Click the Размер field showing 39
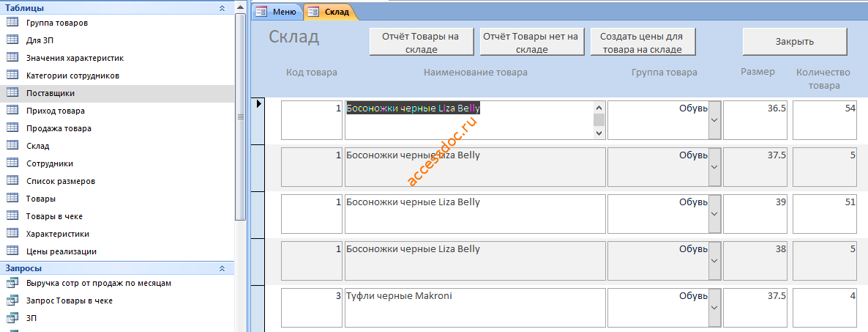The image size is (868, 332). (755, 214)
